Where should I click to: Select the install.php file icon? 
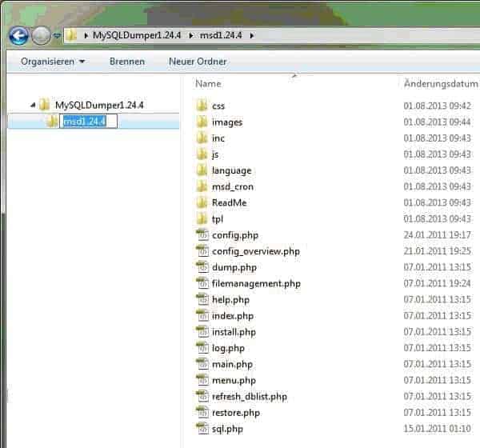pos(202,331)
